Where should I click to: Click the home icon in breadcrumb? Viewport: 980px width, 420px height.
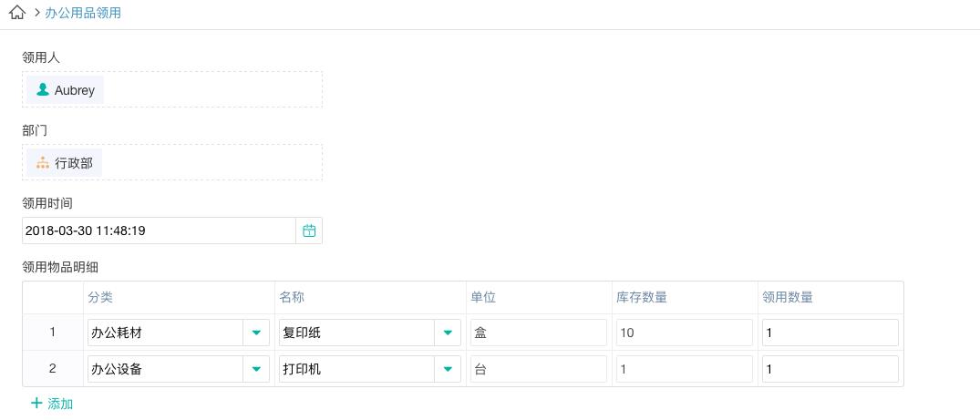point(16,14)
